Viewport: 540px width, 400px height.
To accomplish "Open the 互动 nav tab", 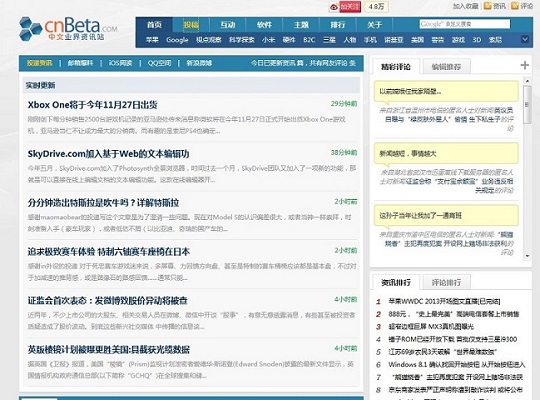I will coord(228,25).
